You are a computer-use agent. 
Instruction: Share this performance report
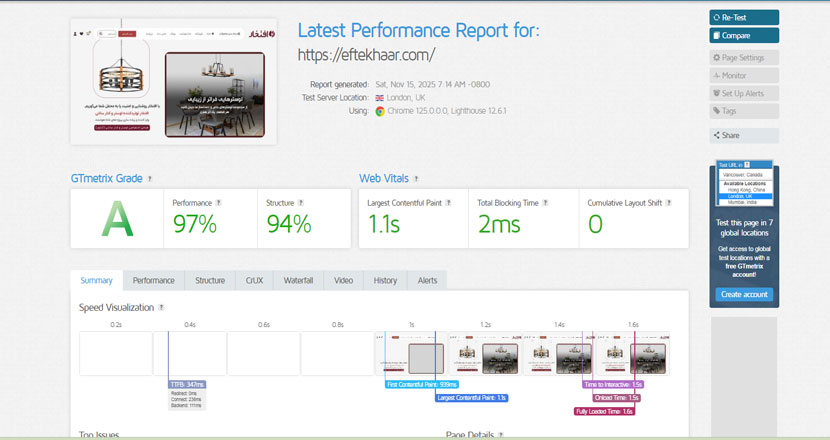click(x=744, y=135)
